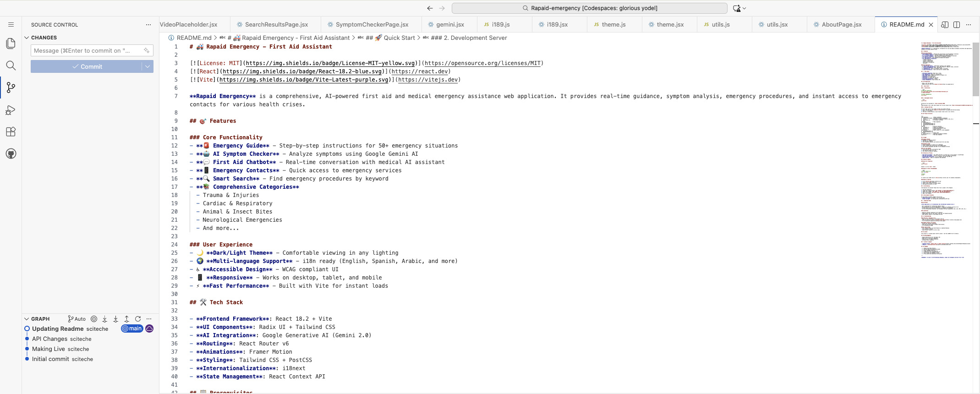
Task: Open the Explorer view in activity bar
Action: point(11,44)
